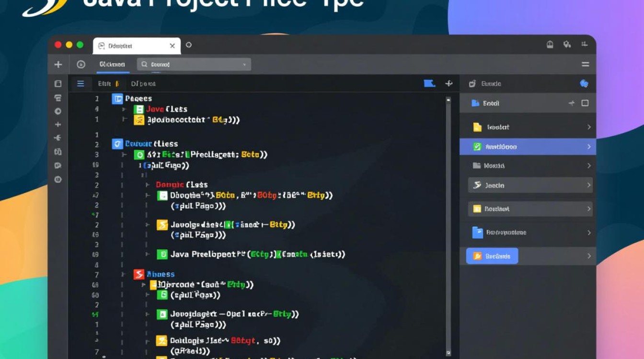This screenshot has width=644, height=359.
Task: Toggle the pin icon in the right panel header
Action: coord(570,103)
